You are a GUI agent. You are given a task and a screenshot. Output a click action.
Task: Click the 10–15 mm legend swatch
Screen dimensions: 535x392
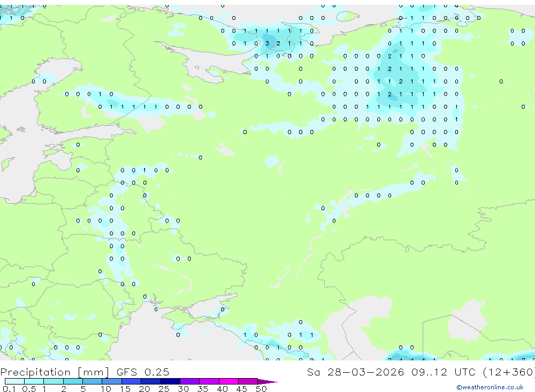112,381
